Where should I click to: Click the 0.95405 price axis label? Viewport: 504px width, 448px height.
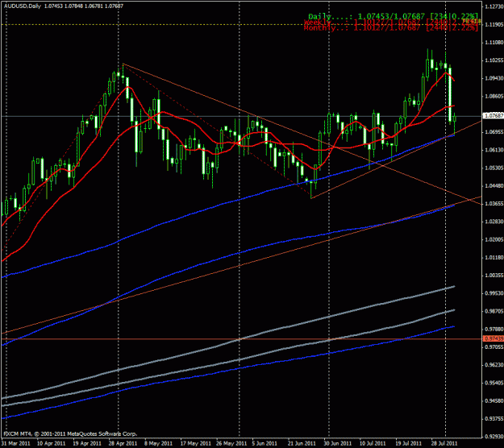coord(494,383)
